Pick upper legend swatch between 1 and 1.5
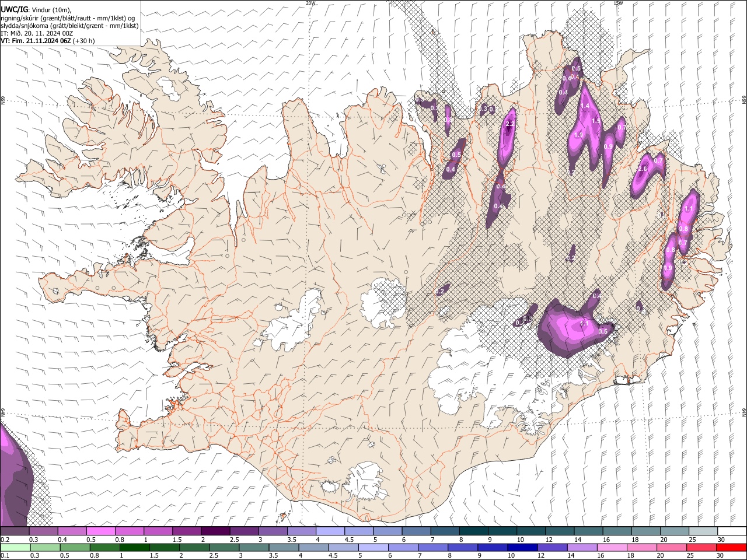The image size is (747, 560). (158, 531)
